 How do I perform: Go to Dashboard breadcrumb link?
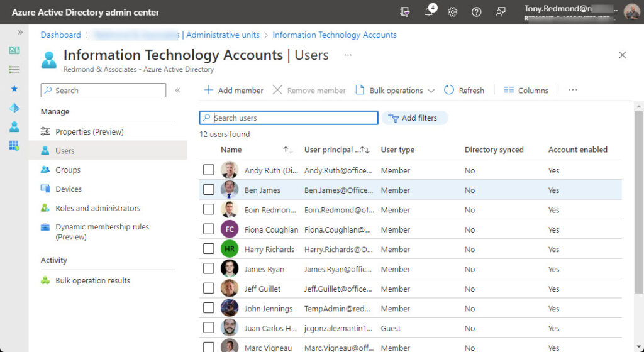click(x=61, y=35)
